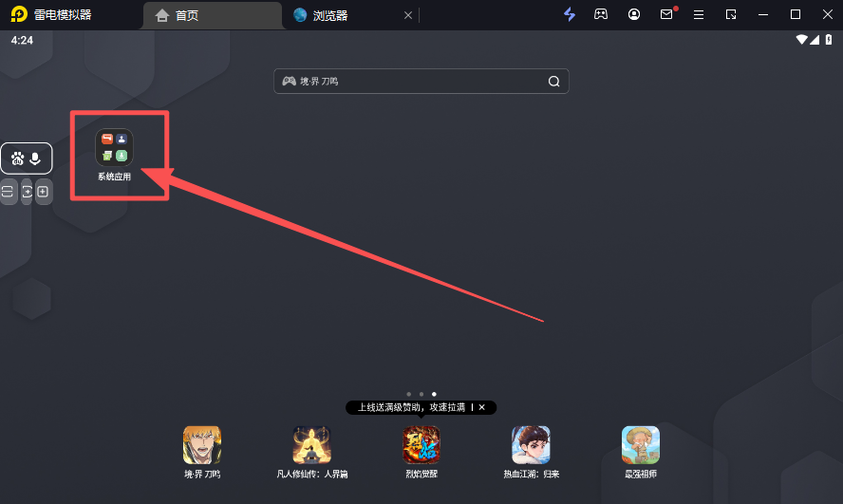This screenshot has height=504, width=843.
Task: Click the 上线送满级赞助，攻速拉满 promotion text
Action: [411, 407]
